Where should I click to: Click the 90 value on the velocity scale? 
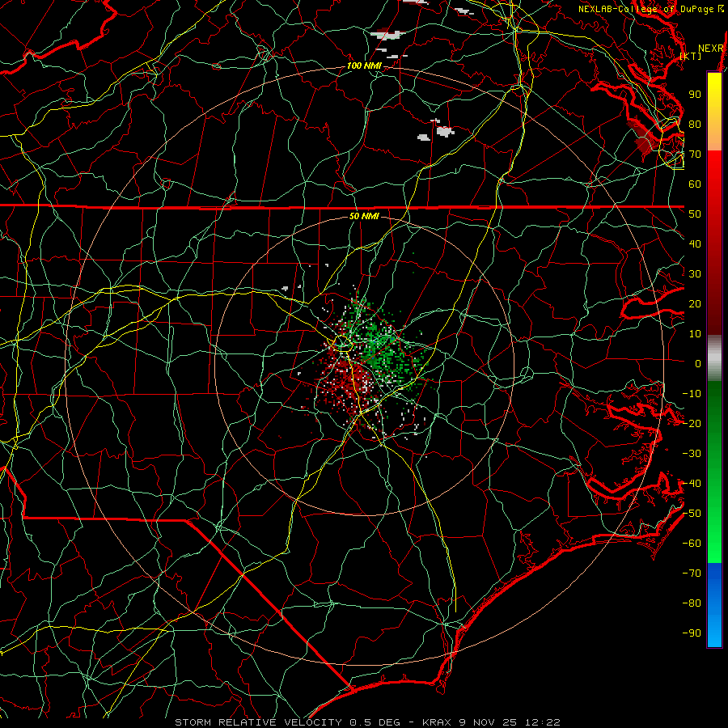(x=695, y=95)
